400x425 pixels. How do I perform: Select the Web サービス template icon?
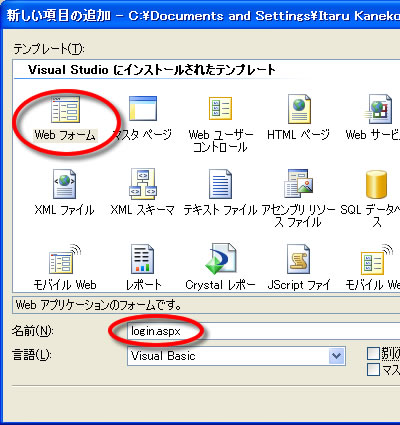tap(377, 109)
